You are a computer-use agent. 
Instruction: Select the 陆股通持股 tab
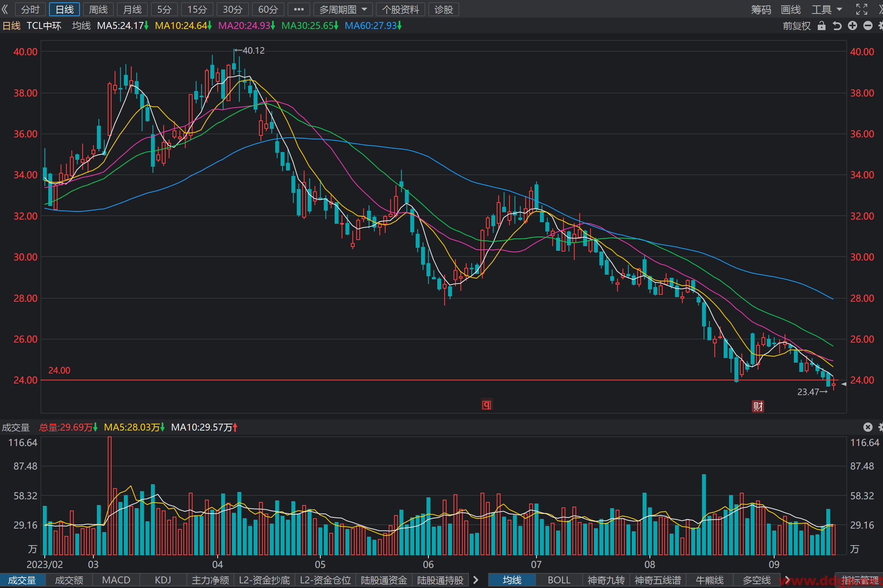point(440,580)
